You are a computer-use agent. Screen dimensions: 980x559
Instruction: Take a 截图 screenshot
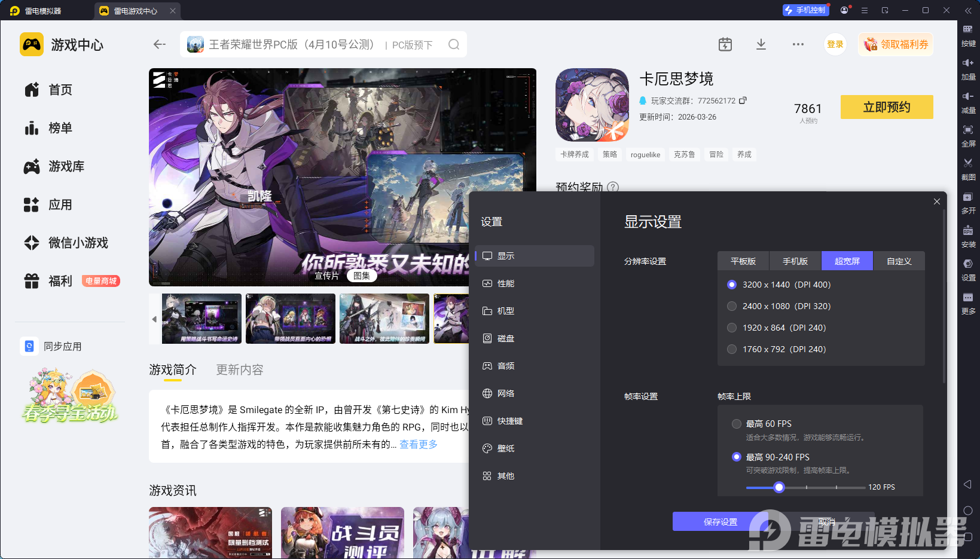[x=968, y=170]
